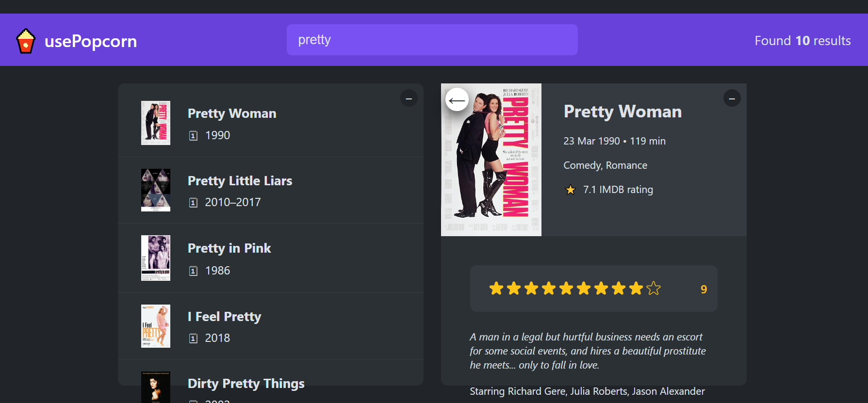Click the ninth rating star
Image resolution: width=868 pixels, height=403 pixels.
coord(636,289)
